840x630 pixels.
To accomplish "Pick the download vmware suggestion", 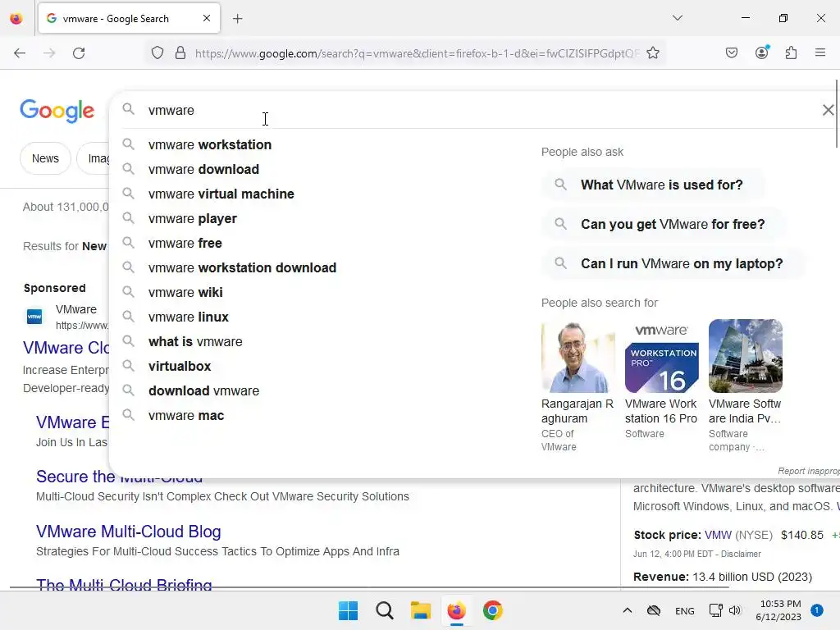I will [x=203, y=391].
